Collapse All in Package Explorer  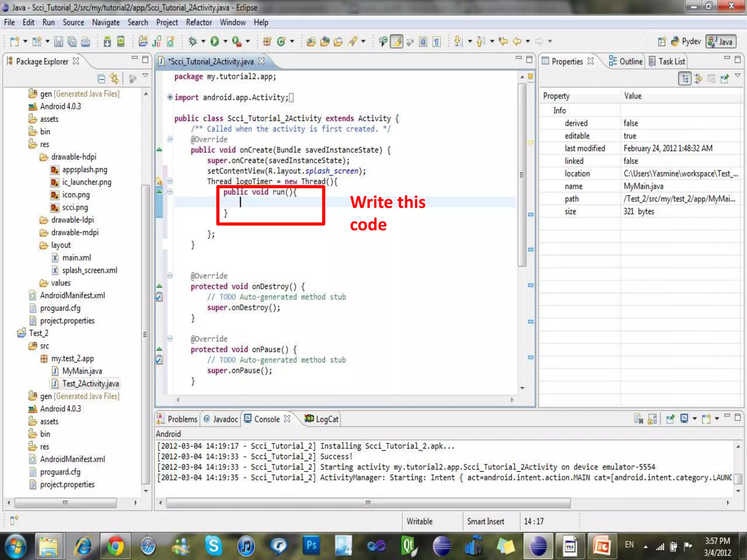[x=101, y=78]
